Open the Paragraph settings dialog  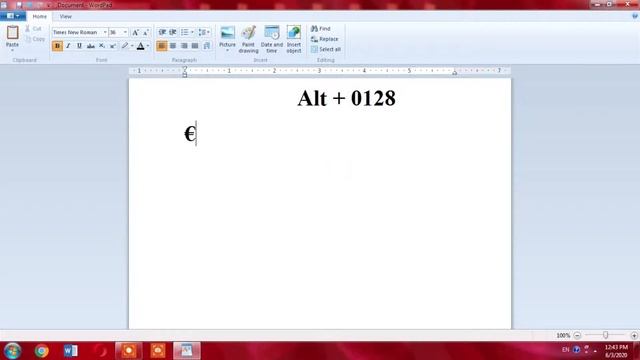(x=207, y=46)
